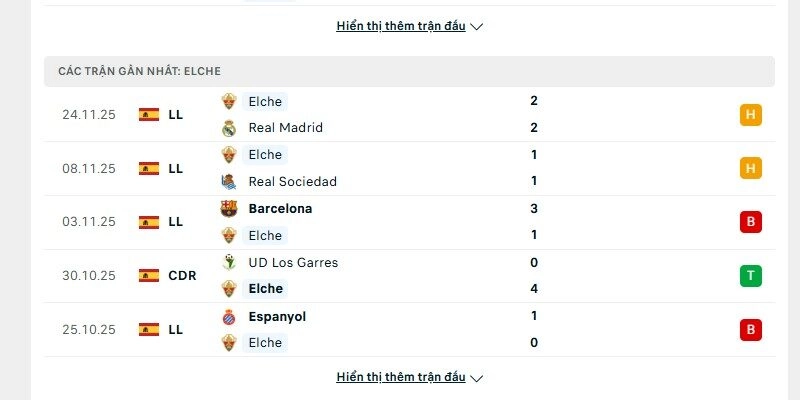800x400 pixels.
Task: Click the bottom 'Hiển thị thêm trận đấu' link
Action: (401, 377)
